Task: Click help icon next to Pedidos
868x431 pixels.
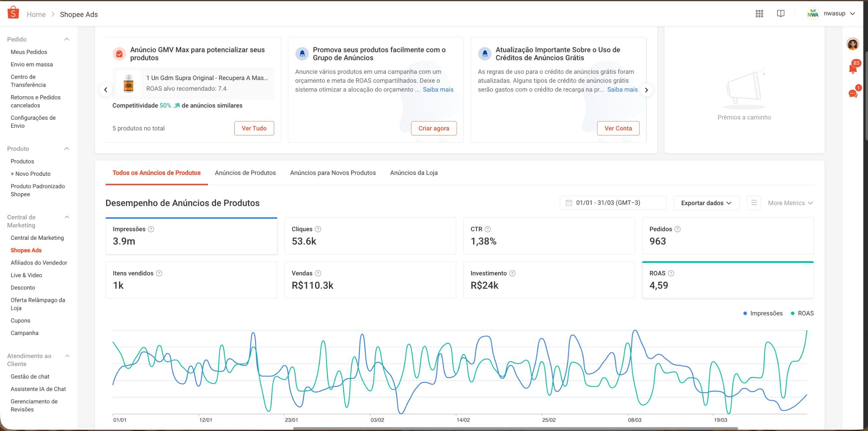Action: pos(678,229)
